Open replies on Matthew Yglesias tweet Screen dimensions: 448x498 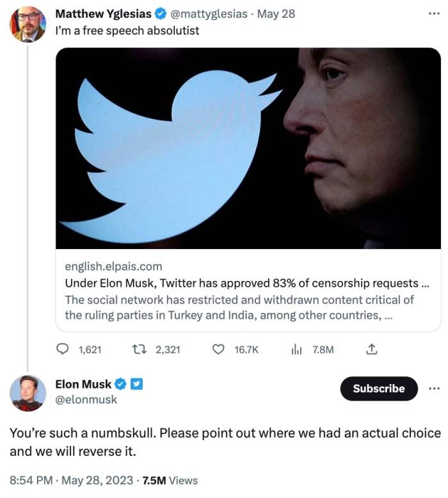point(63,349)
